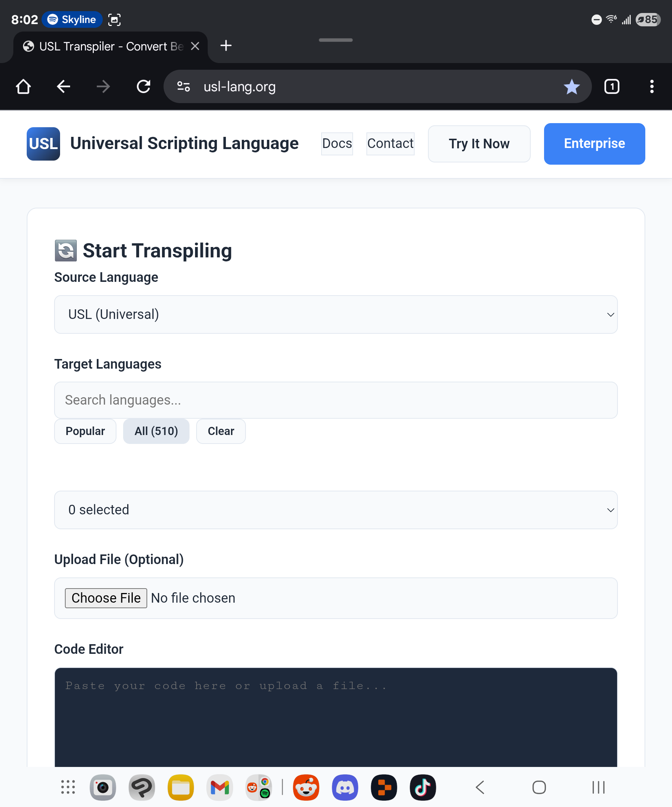Tap the browser home icon
This screenshot has height=807, width=672.
23,86
